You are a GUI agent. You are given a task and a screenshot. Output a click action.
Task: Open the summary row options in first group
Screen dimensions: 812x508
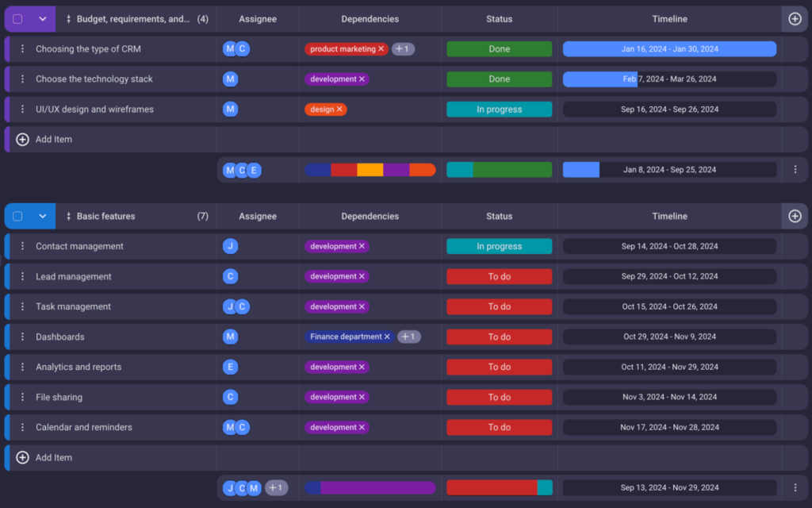[x=795, y=169]
